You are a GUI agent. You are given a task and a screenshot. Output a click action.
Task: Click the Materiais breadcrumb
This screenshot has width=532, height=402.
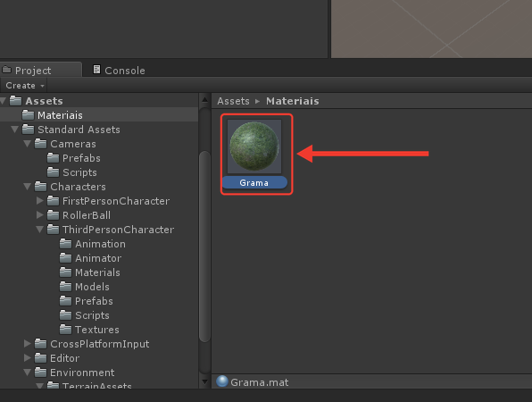293,101
